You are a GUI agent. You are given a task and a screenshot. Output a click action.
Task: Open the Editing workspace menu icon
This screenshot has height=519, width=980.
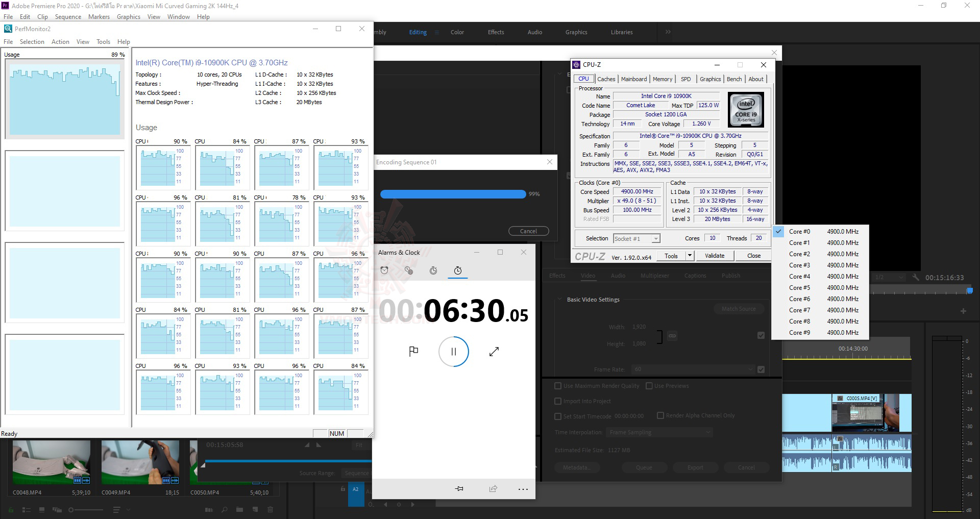(x=437, y=32)
